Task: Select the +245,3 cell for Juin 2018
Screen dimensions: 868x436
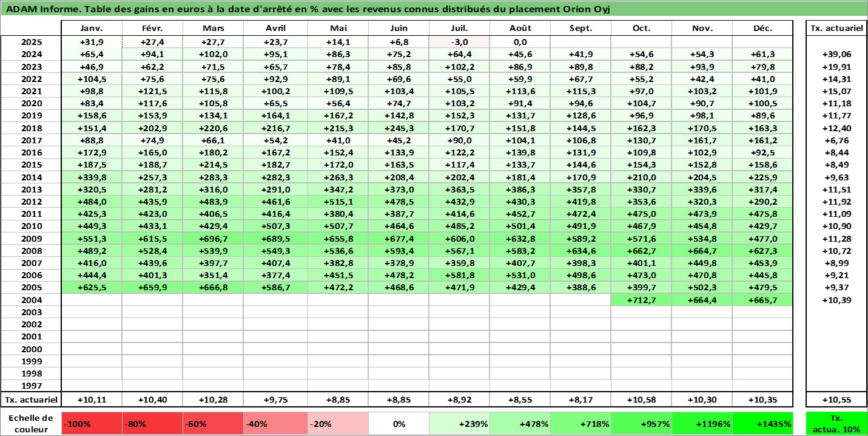Action: tap(399, 128)
